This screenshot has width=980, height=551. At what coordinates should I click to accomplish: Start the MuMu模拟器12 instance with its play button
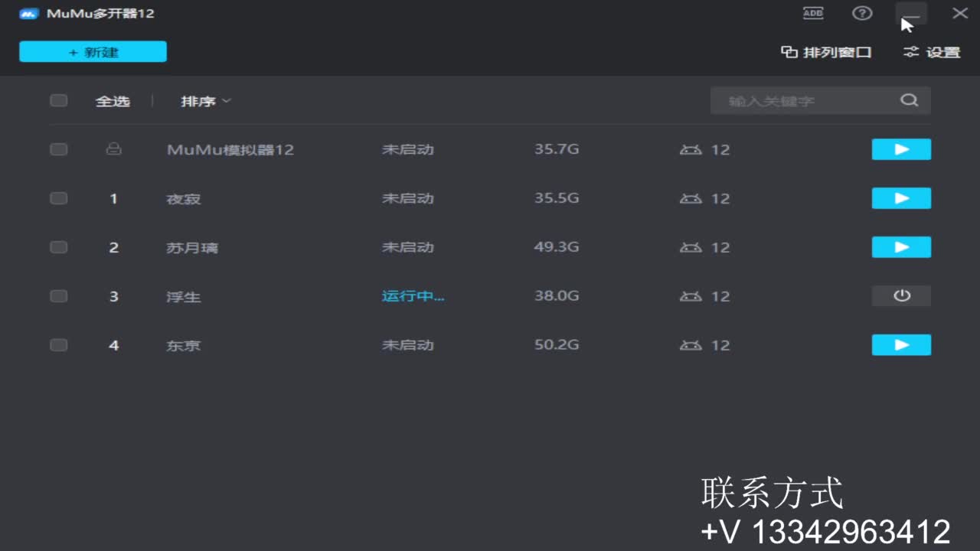point(901,149)
